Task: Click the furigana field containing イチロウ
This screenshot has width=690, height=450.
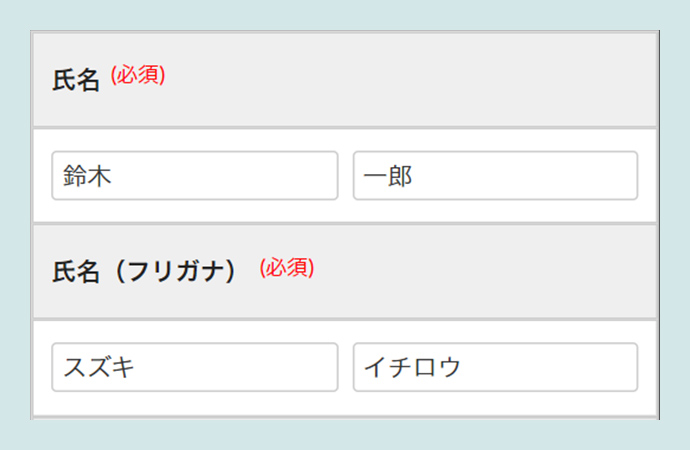Action: tap(495, 367)
